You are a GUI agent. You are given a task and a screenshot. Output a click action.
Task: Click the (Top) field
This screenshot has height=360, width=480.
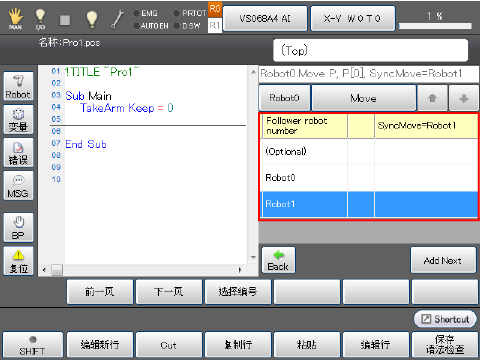click(x=370, y=50)
